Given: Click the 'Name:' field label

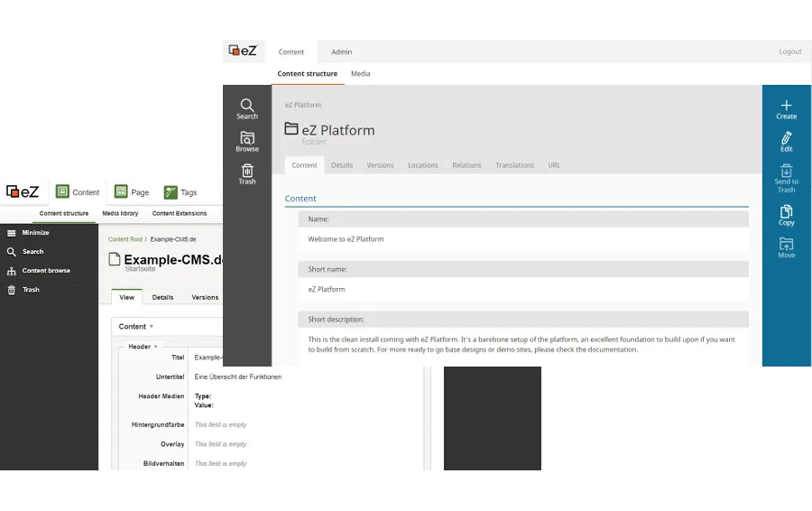Looking at the screenshot, I should tap(318, 219).
